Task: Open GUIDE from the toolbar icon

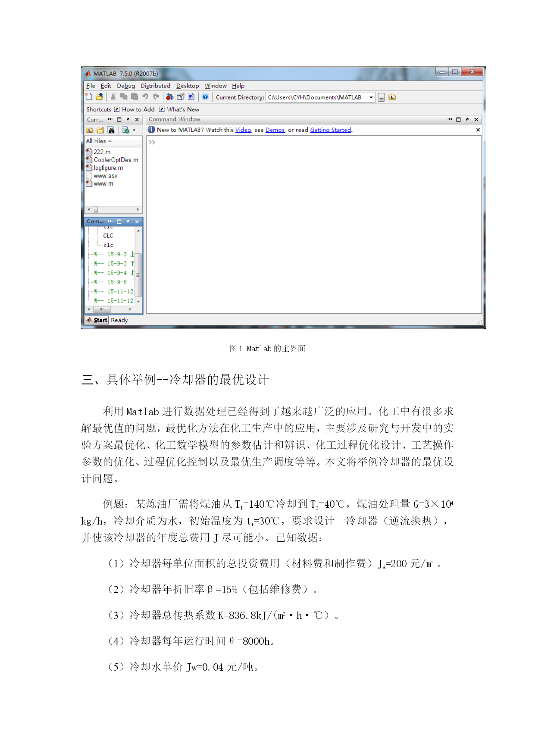Action: pos(181,97)
